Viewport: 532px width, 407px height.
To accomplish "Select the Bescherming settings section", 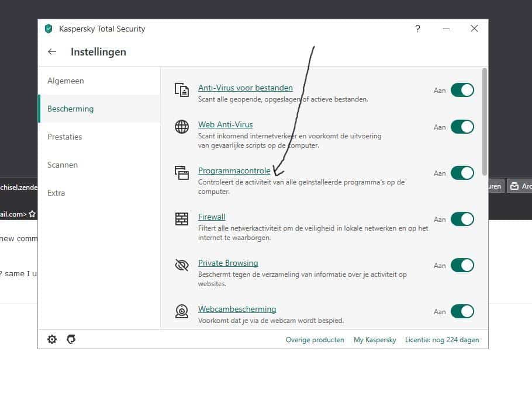I will [100, 109].
